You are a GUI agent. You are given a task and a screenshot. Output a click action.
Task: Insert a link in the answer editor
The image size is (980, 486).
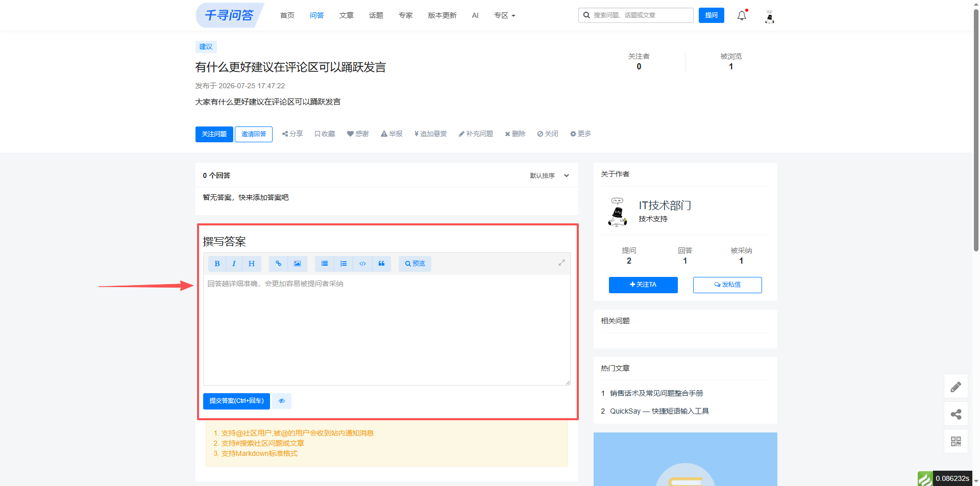tap(278, 264)
